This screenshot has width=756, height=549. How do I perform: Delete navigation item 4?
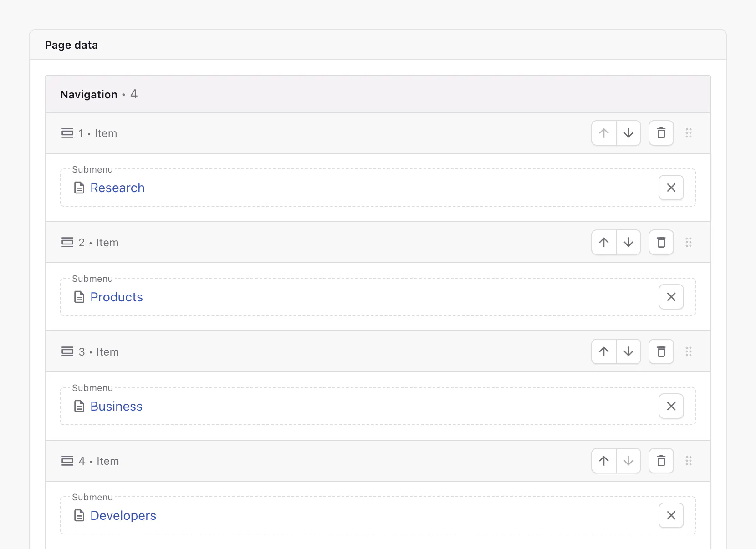[x=661, y=461]
